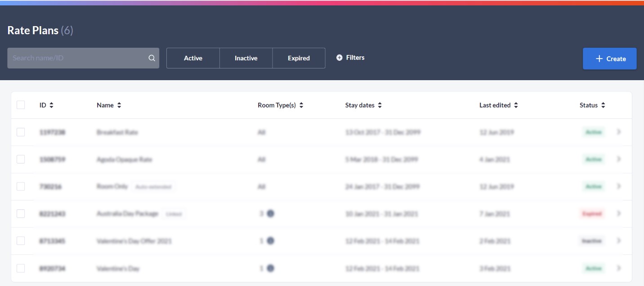Screen dimensions: 644x286
Task: Open the Filters button
Action: [350, 58]
